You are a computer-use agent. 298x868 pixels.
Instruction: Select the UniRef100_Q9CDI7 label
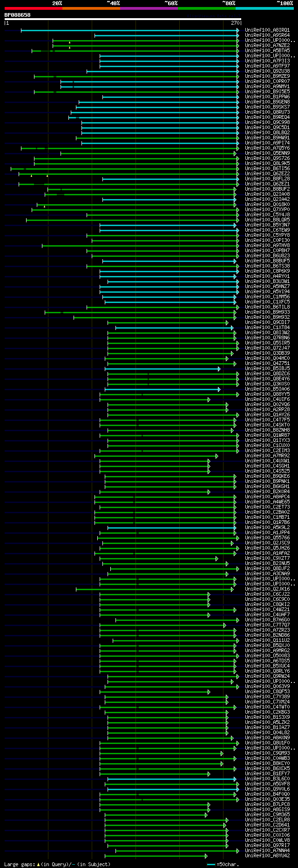(x=267, y=323)
